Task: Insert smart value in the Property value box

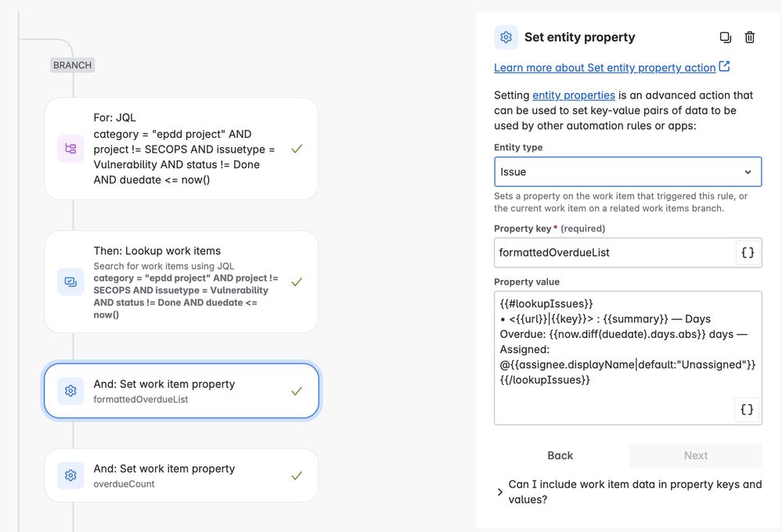Action: coord(747,409)
